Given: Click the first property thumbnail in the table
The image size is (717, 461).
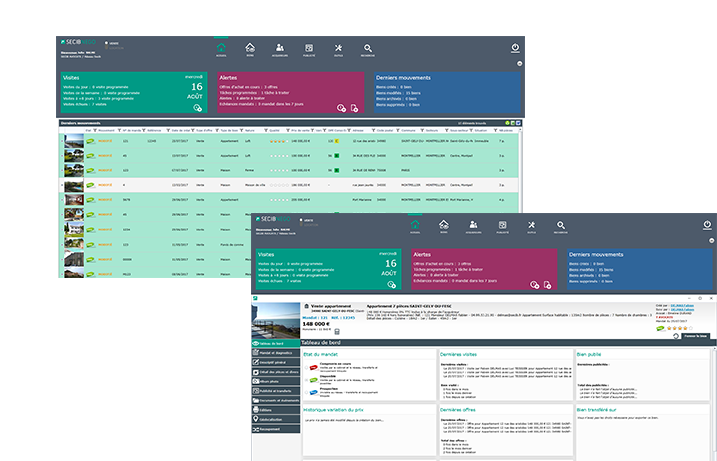Looking at the screenshot, I should (73, 142).
